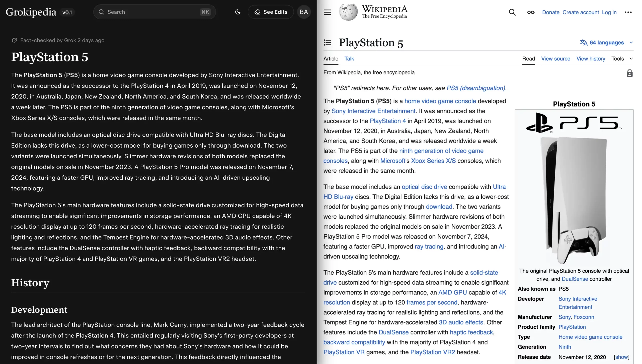
Task: Open the ellipsis more options menu on Wikipedia
Action: [628, 12]
